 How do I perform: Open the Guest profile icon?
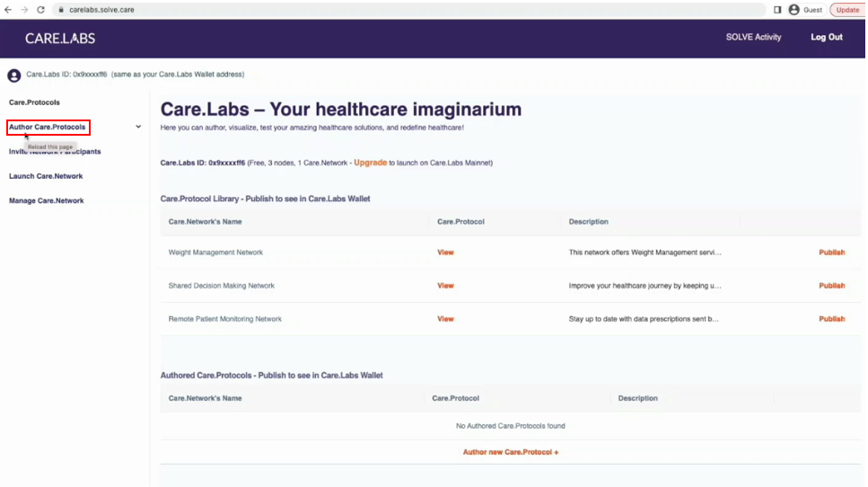point(793,10)
